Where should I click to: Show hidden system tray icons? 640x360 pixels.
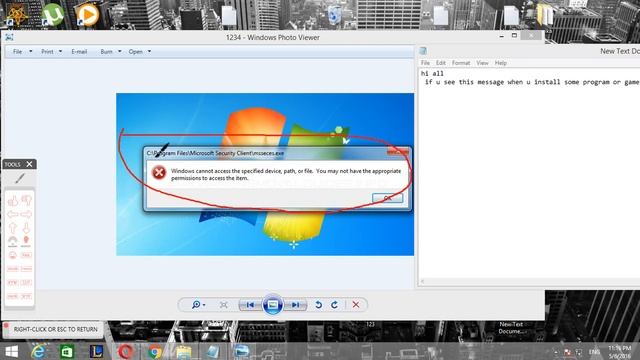click(x=556, y=352)
